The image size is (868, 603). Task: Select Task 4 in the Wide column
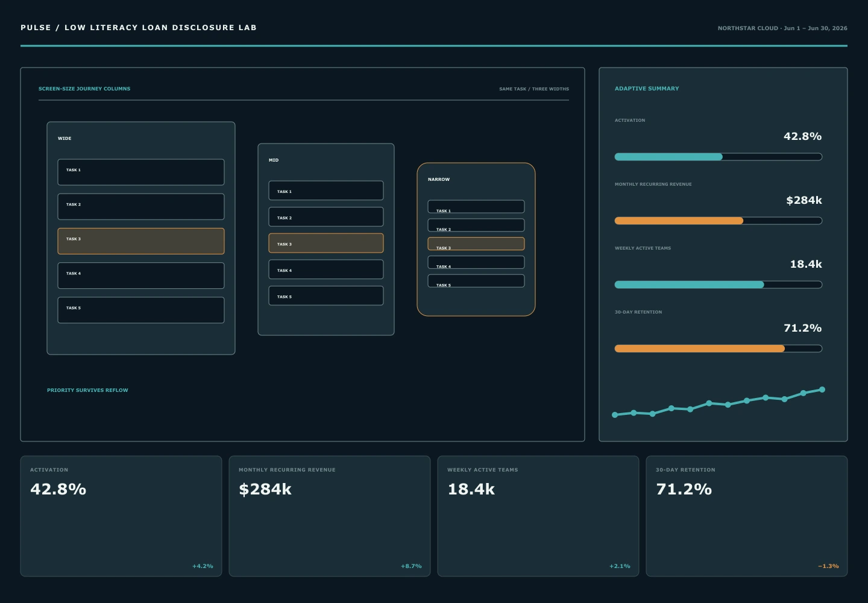tap(141, 276)
